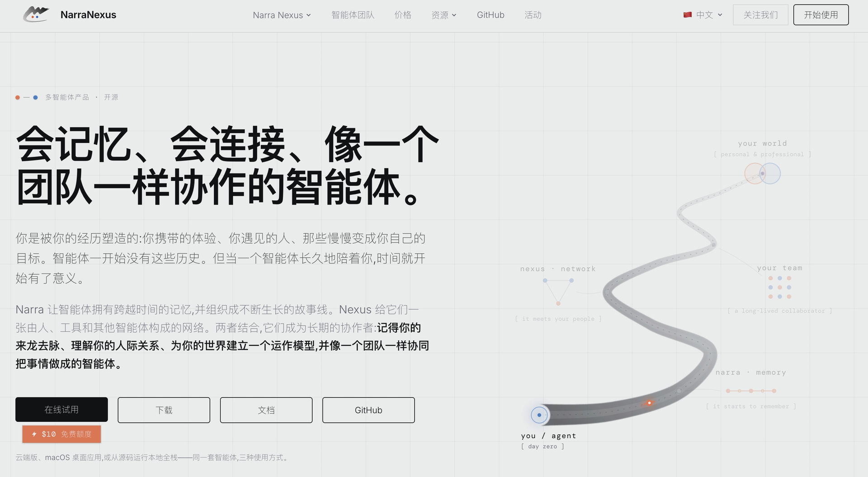Click the 开源 tagline text

(111, 97)
